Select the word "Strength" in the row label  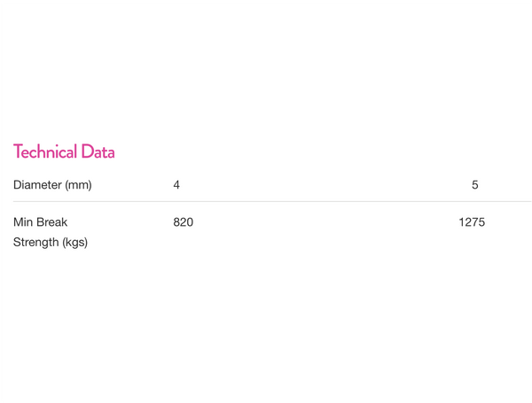point(36,242)
